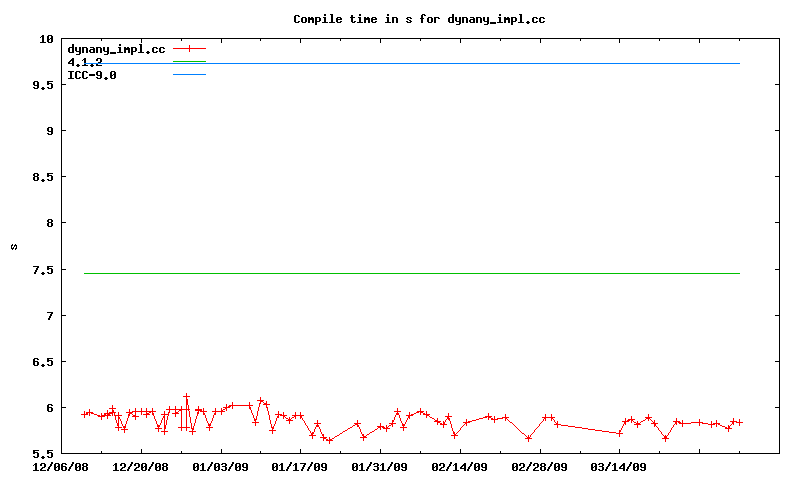The width and height of the screenshot is (800, 480).
Task: Select the ICC-9.0 legend label
Action: (x=92, y=75)
